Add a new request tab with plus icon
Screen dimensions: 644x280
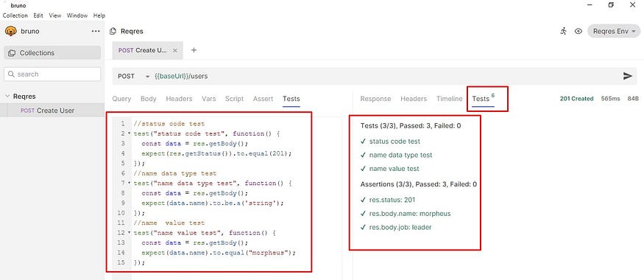point(194,50)
